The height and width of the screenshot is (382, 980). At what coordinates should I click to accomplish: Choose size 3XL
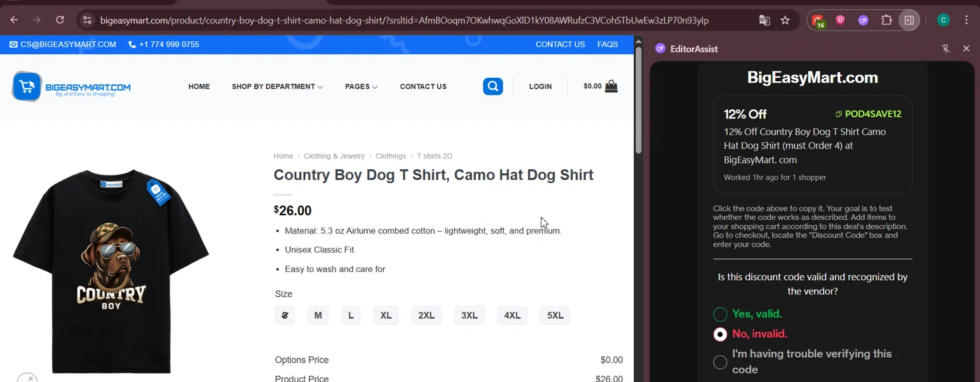[x=470, y=315]
